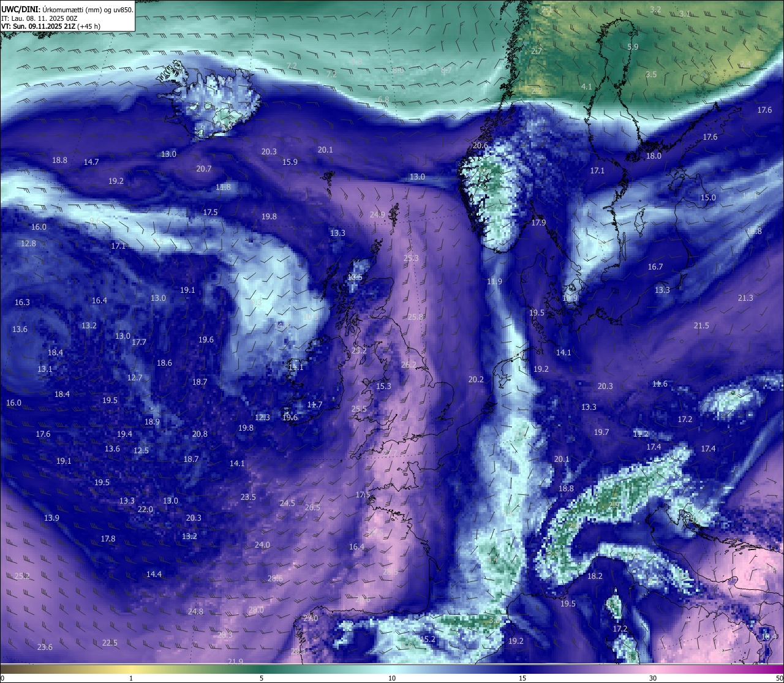Click the '16.3' map value
This screenshot has height=683, width=784.
(x=22, y=302)
